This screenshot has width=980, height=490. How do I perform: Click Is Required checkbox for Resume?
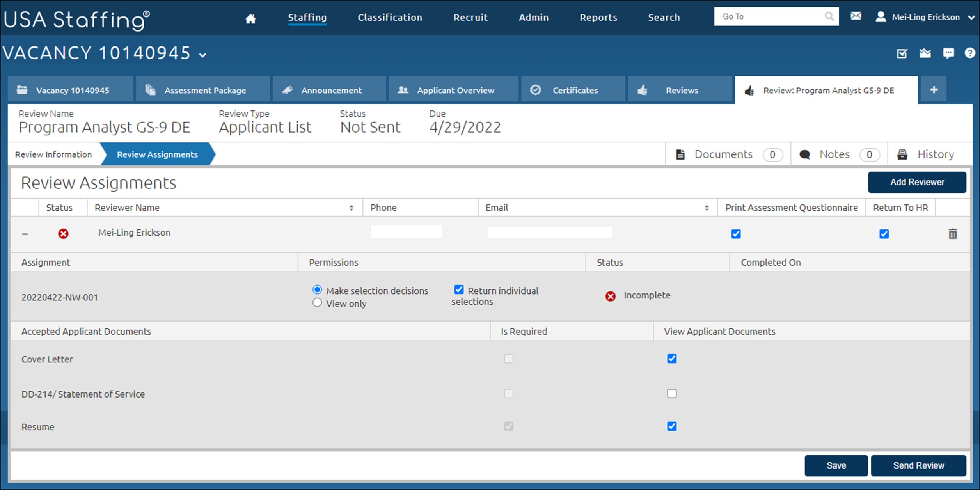click(509, 426)
